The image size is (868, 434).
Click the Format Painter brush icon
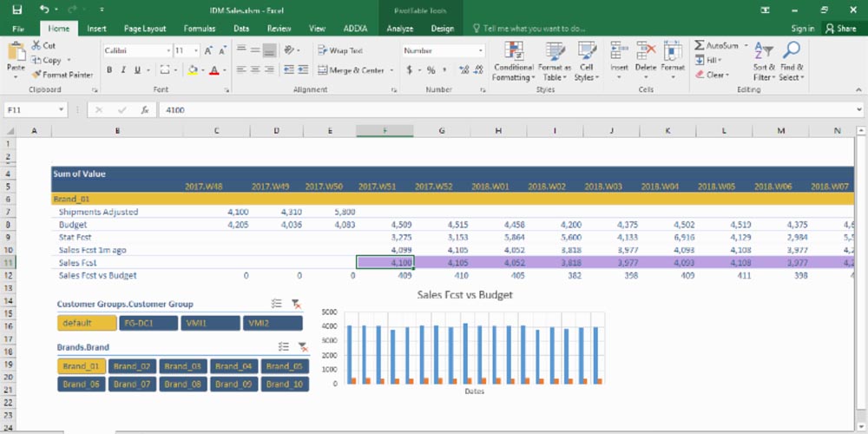tap(36, 75)
